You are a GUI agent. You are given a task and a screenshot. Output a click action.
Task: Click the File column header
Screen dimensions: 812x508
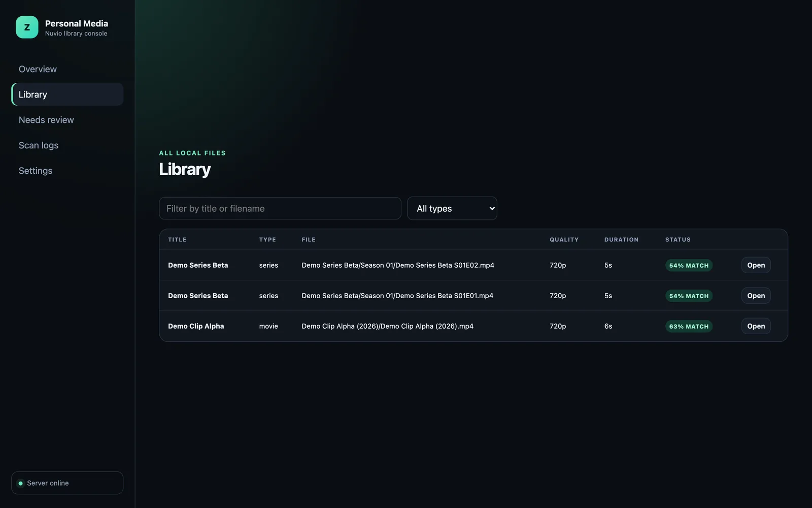point(309,240)
